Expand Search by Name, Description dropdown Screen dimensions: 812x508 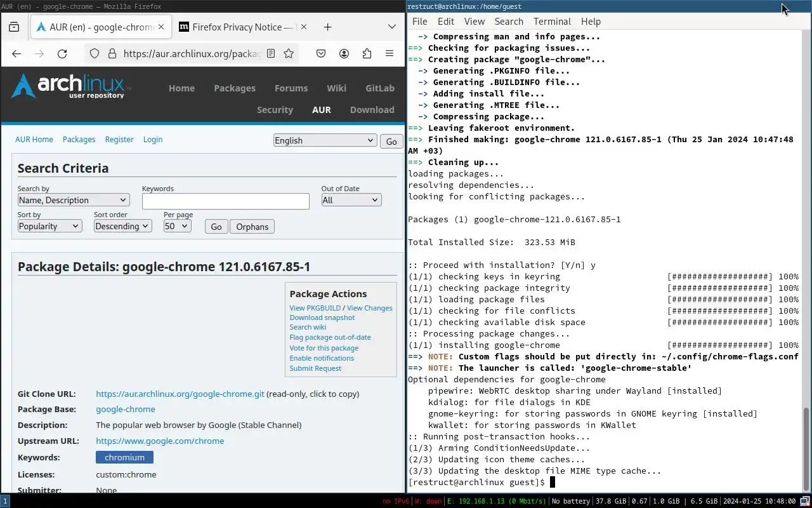point(74,200)
